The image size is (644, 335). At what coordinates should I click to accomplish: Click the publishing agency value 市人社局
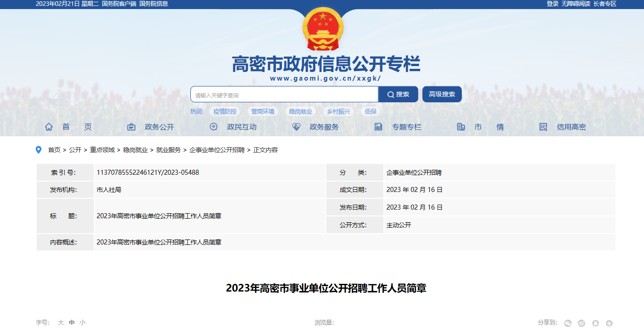[109, 190]
